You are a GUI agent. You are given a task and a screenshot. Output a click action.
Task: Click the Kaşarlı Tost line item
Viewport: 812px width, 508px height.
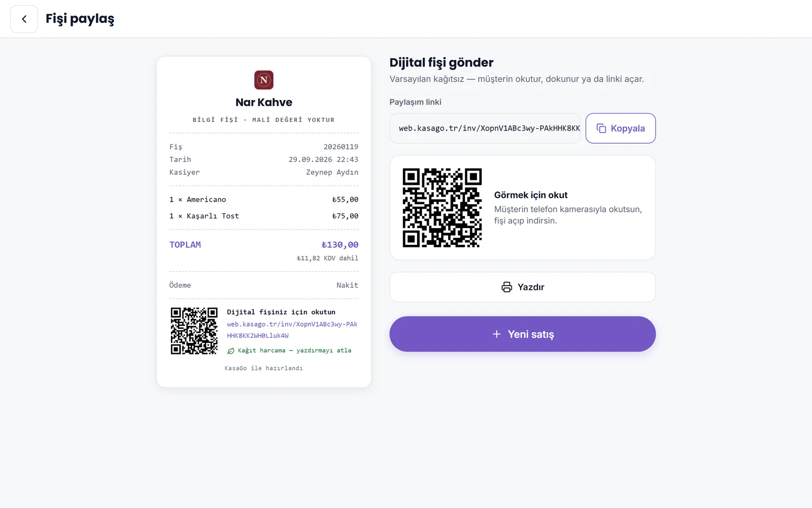pyautogui.click(x=264, y=216)
